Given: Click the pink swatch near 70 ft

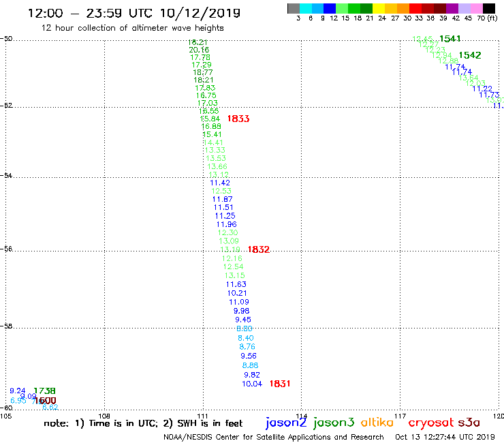Looking at the screenshot, I should click(476, 8).
